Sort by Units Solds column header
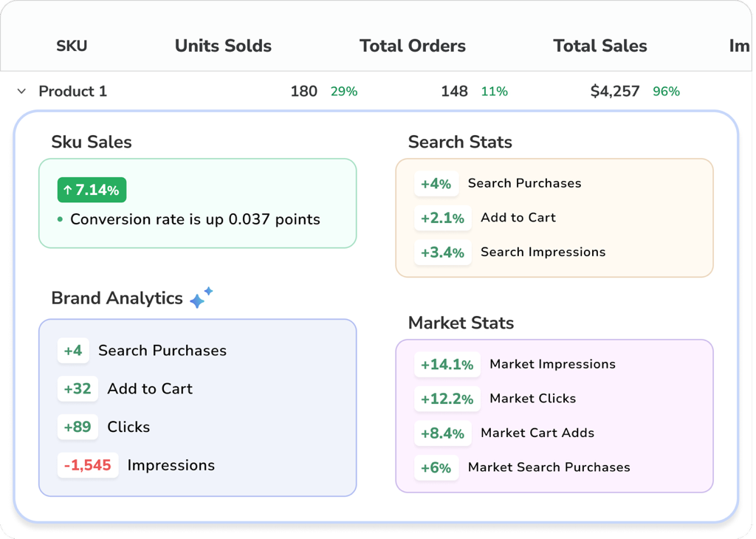The width and height of the screenshot is (756, 539). 223,46
